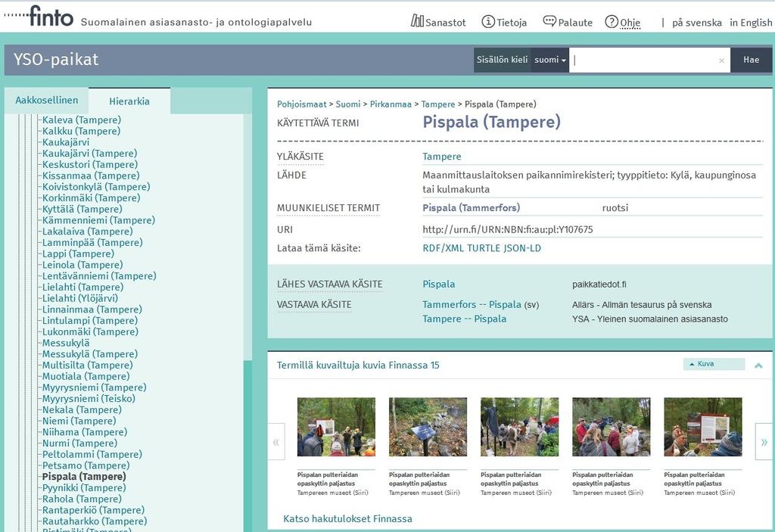Viewport: 775px width, 532px height.
Task: Switch to Aakkosellinen tab
Action: (x=46, y=101)
